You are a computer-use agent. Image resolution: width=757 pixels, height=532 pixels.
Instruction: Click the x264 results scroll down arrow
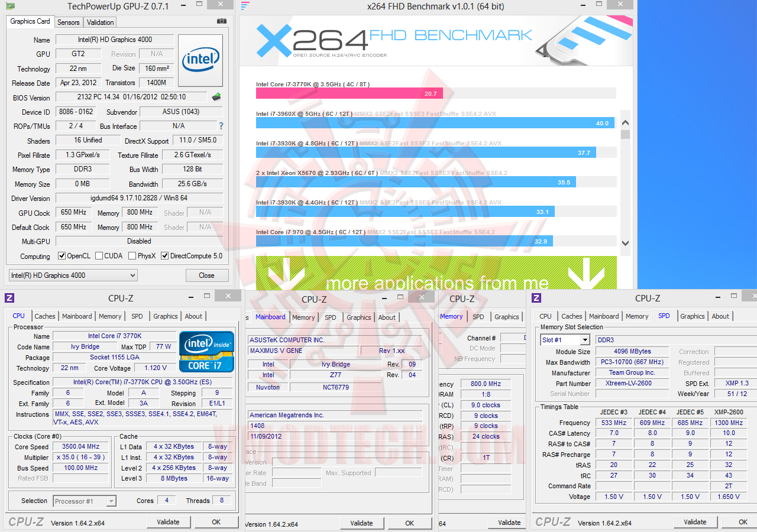click(x=625, y=242)
